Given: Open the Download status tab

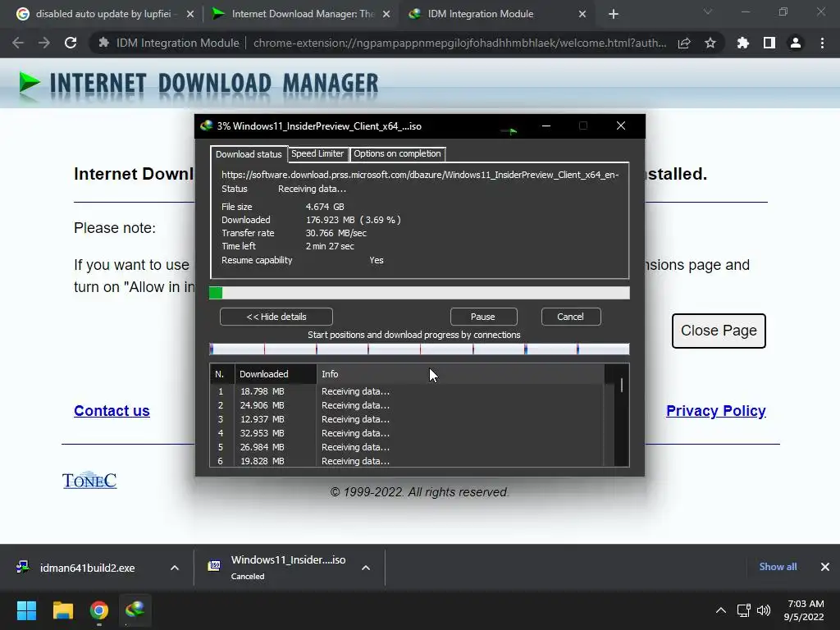Looking at the screenshot, I should 249,154.
